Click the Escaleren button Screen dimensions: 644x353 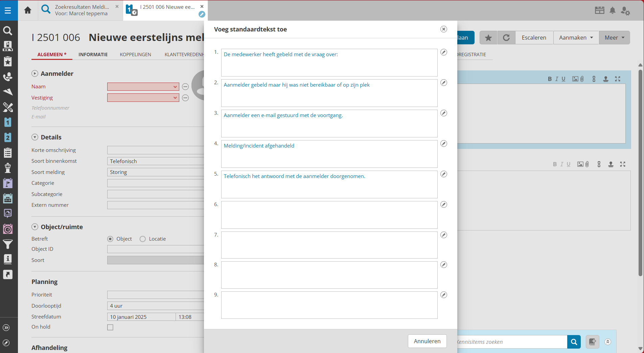(x=534, y=38)
